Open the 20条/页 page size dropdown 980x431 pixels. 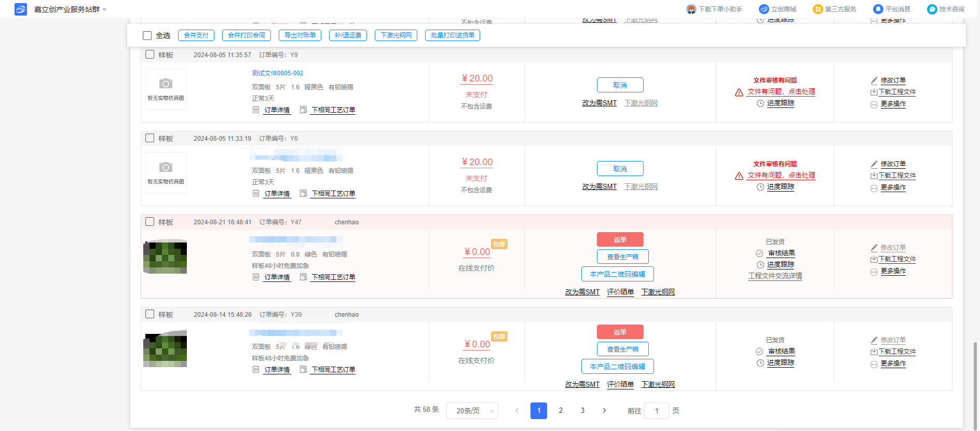pyautogui.click(x=472, y=411)
